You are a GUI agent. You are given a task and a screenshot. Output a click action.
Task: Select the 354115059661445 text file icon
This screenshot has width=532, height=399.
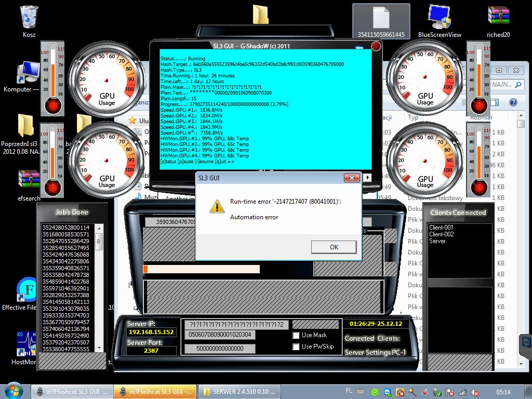click(381, 21)
